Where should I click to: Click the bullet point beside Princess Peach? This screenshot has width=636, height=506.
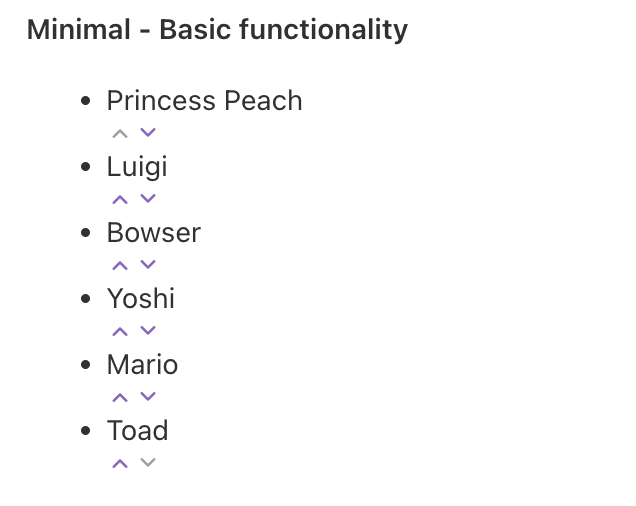click(x=85, y=101)
